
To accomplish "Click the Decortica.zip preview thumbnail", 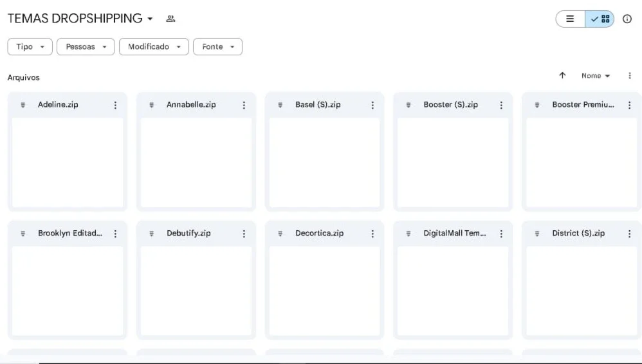I will pos(325,291).
